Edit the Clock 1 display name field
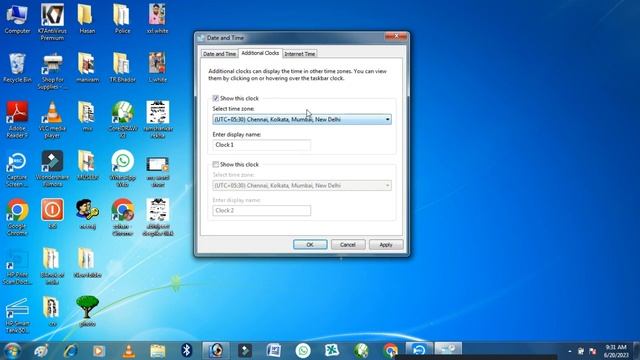640x360 pixels. 262,144
